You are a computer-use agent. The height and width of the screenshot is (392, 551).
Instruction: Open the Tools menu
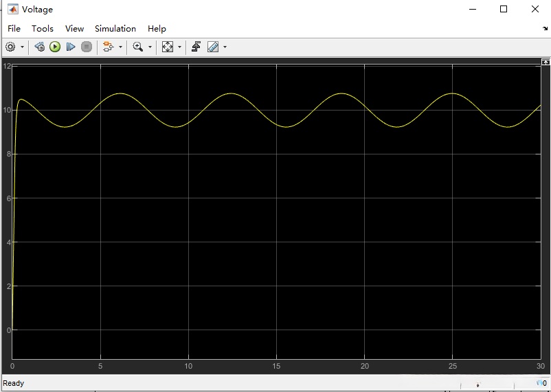point(43,28)
